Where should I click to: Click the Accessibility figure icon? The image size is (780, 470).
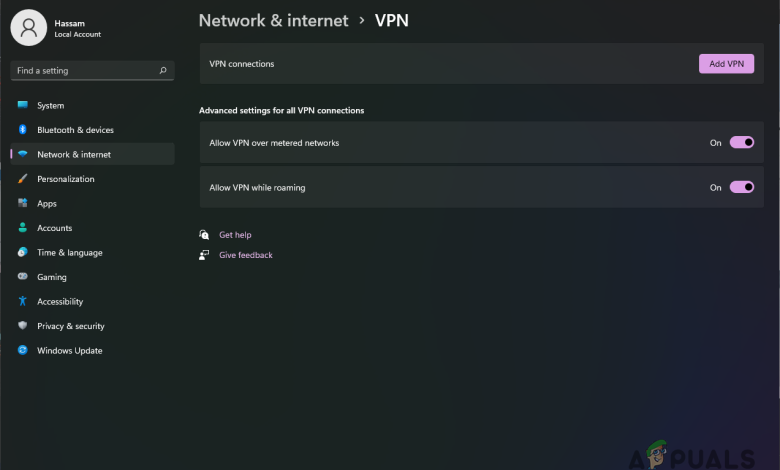pos(22,301)
